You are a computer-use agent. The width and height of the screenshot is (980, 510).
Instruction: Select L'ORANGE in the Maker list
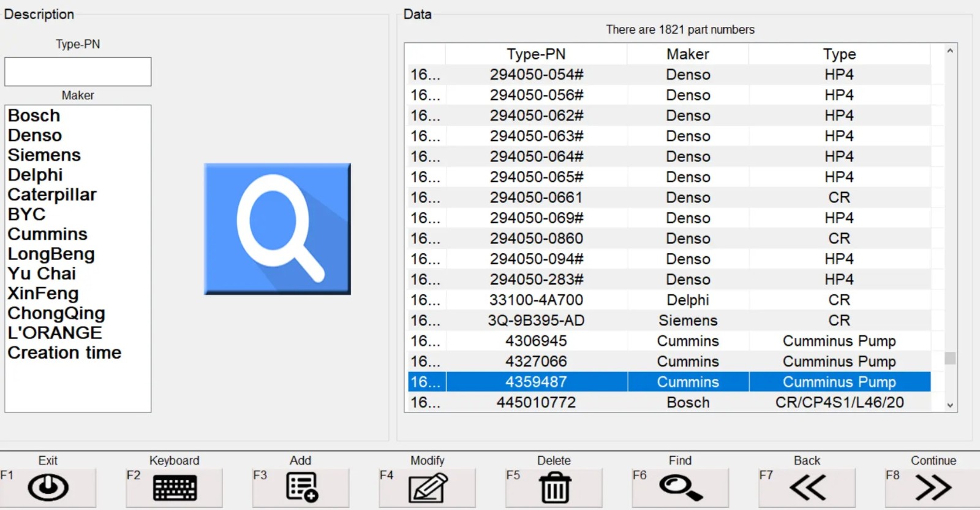[x=55, y=333]
